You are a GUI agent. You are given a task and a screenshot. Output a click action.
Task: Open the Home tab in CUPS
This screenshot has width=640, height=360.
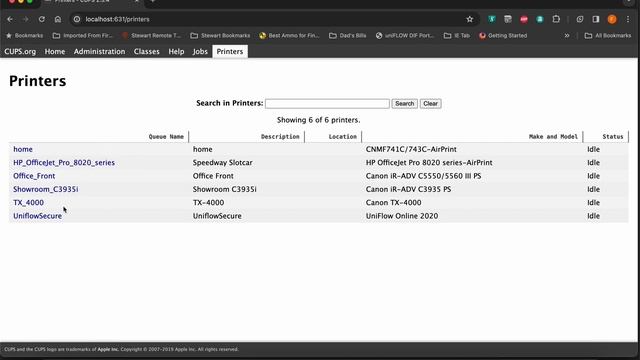point(55,51)
